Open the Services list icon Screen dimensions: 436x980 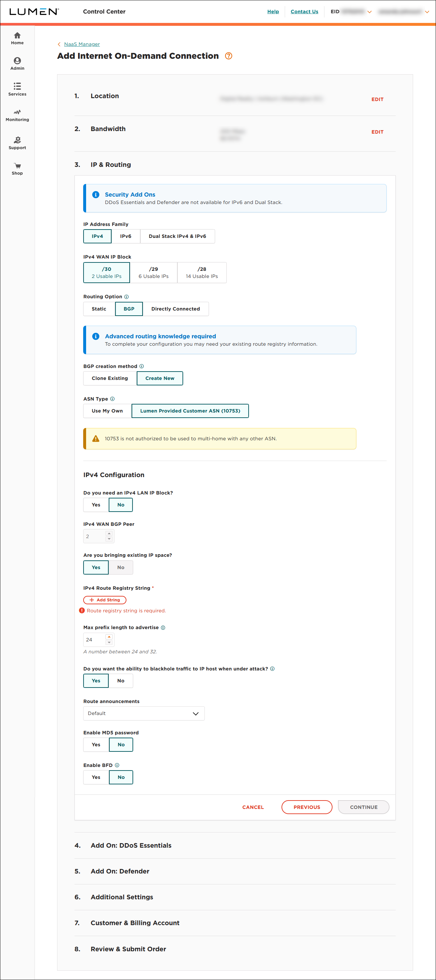point(17,87)
